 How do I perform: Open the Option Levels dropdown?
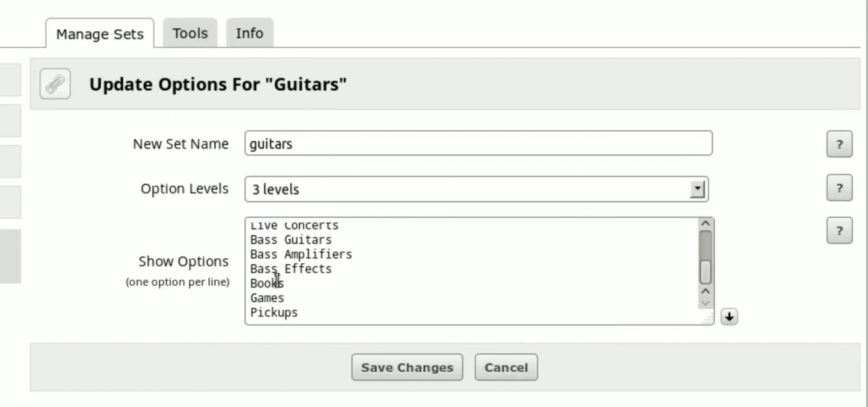tap(697, 189)
